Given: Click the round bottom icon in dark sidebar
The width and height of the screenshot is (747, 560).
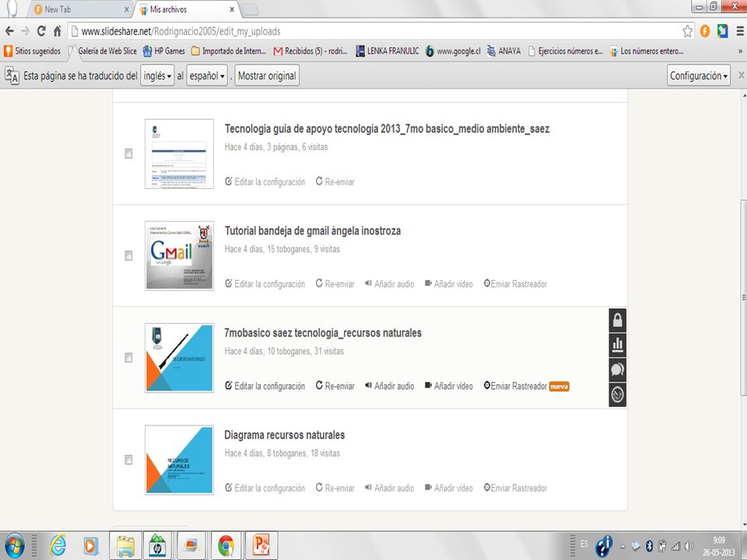Looking at the screenshot, I should [x=617, y=394].
